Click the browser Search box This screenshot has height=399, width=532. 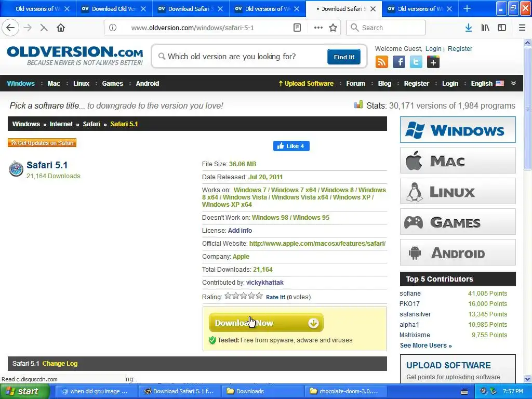(x=385, y=28)
